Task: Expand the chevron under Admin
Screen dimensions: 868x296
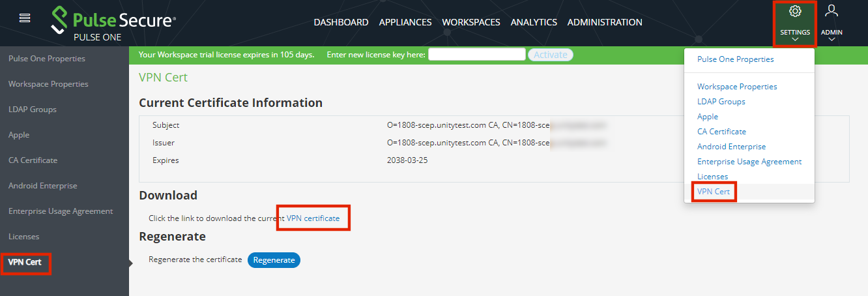Action: pyautogui.click(x=832, y=40)
